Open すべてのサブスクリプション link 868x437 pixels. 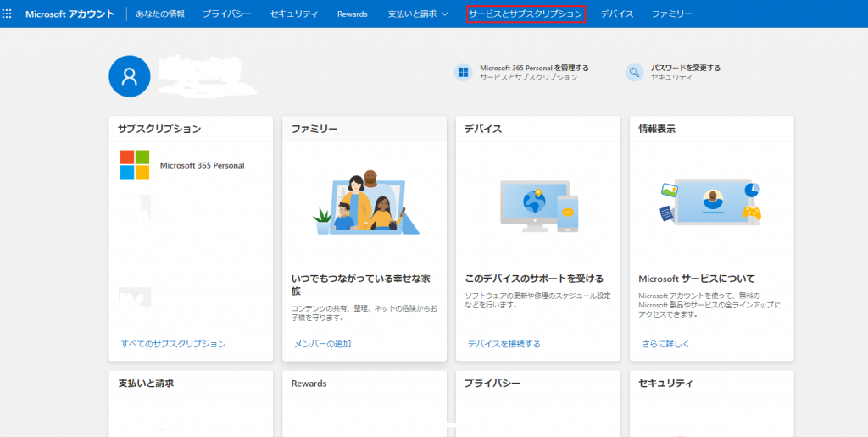tap(174, 344)
